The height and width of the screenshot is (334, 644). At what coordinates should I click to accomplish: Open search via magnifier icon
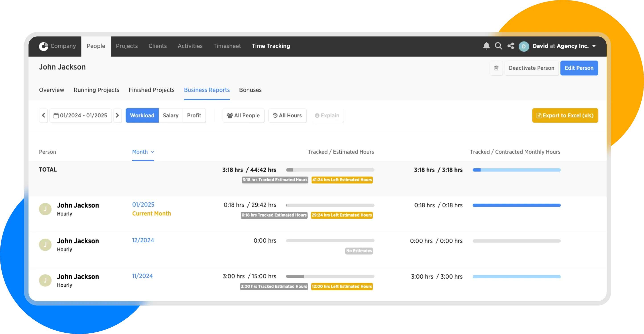[498, 46]
